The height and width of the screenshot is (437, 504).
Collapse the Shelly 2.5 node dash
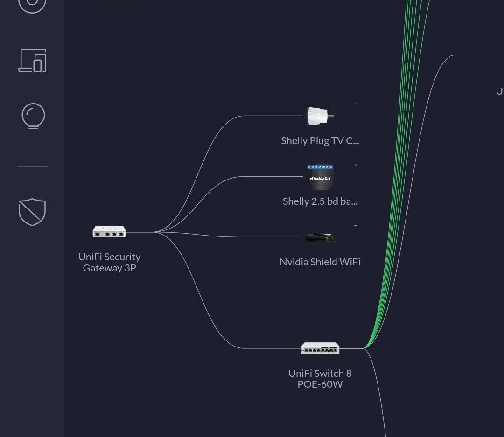(355, 165)
